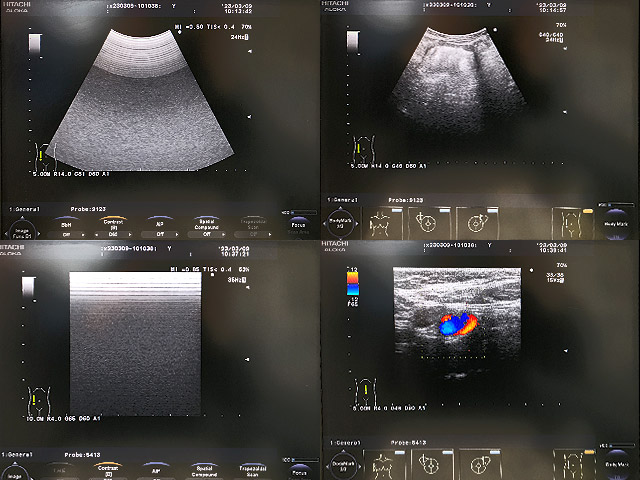The width and height of the screenshot is (640, 480).
Task: Click 1:General preset label on 10:13:42 screen
Action: pyautogui.click(x=24, y=209)
